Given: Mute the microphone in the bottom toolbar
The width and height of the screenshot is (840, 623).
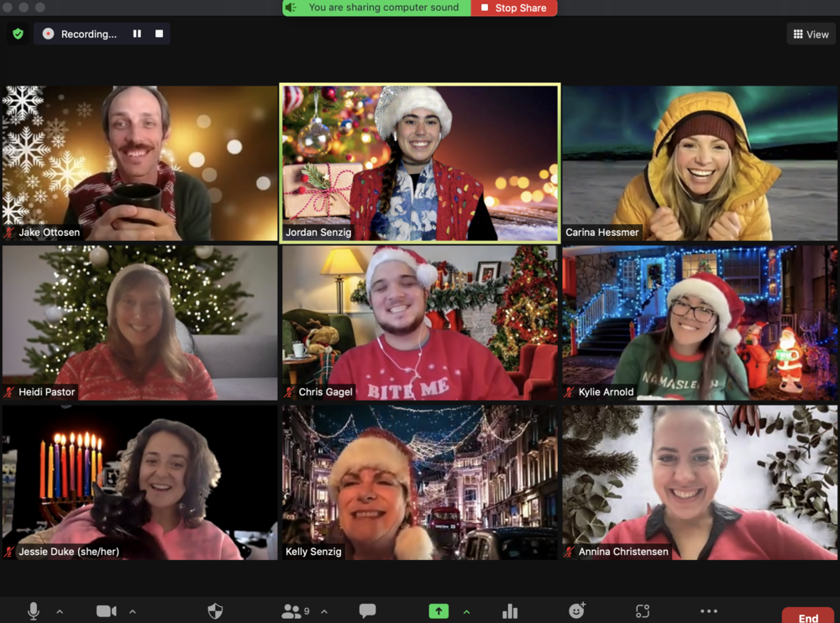Looking at the screenshot, I should tap(34, 610).
